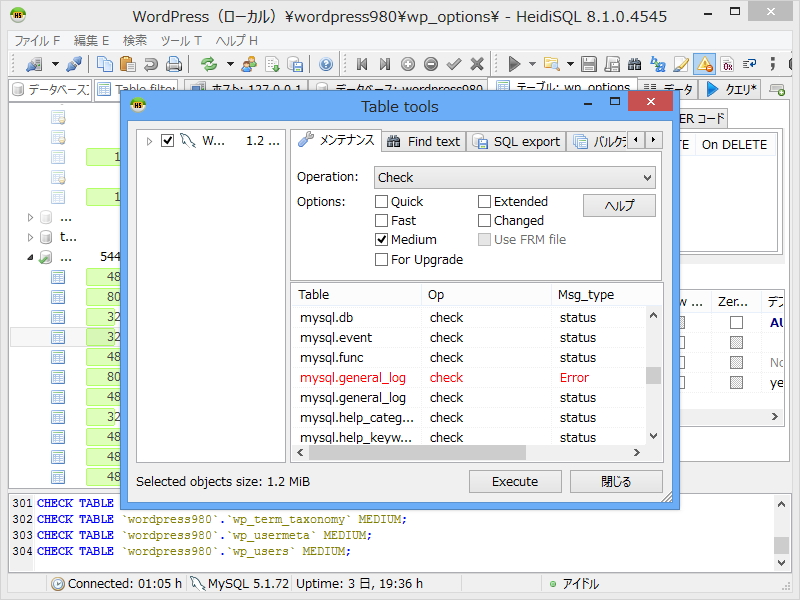
Task: Click the save floppy disk icon
Action: pyautogui.click(x=589, y=64)
